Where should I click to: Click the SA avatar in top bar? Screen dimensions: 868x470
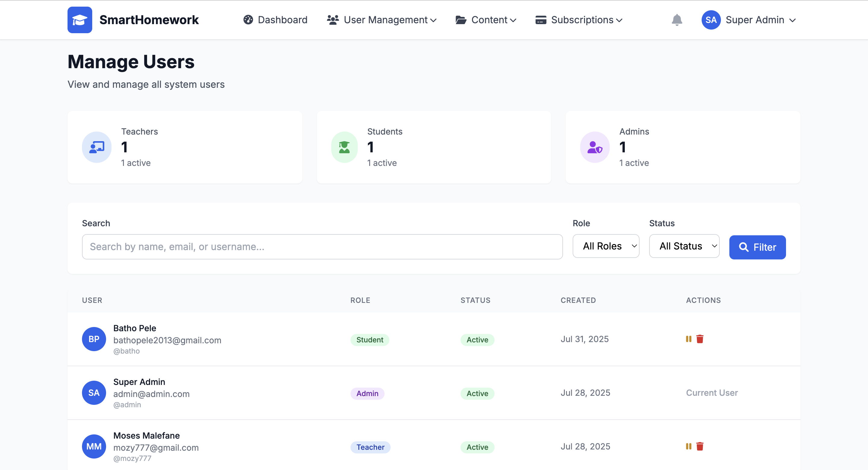[x=711, y=20]
